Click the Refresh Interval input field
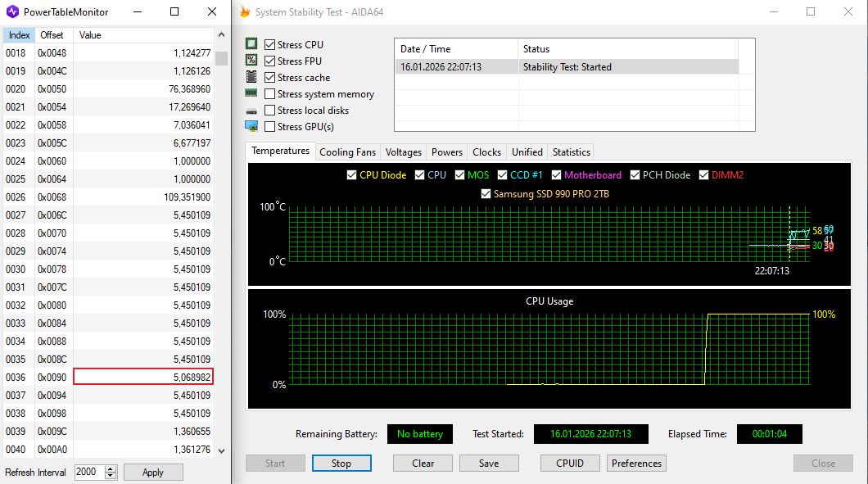868x484 pixels. (90, 472)
